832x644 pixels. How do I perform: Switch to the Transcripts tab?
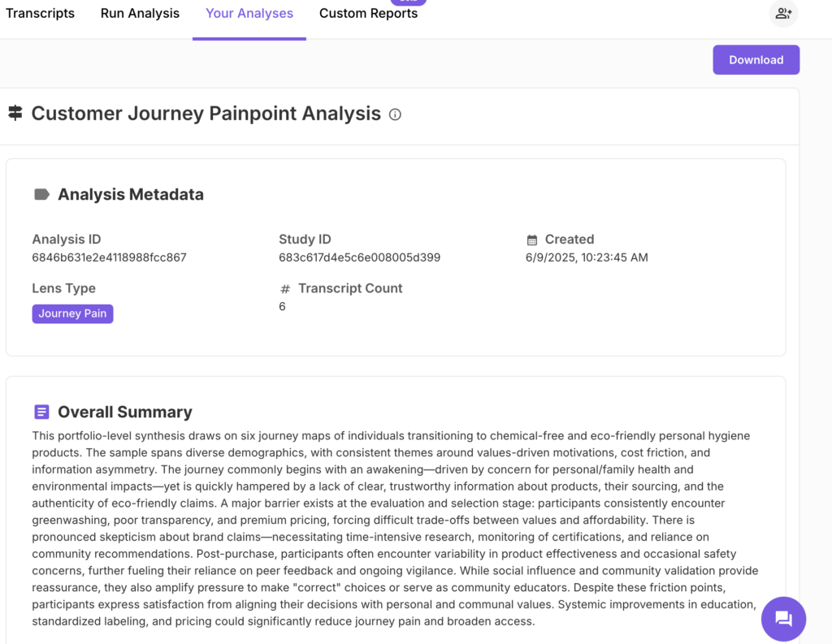[40, 13]
